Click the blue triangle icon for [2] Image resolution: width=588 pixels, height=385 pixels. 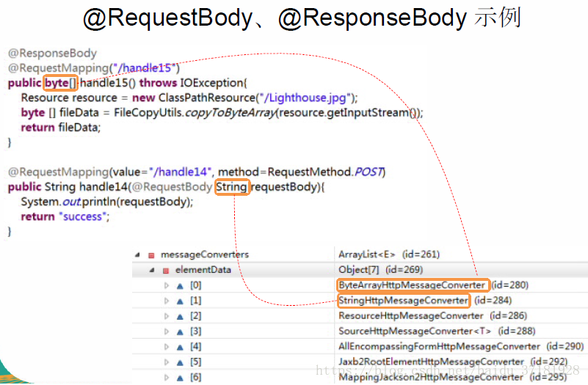[180, 317]
